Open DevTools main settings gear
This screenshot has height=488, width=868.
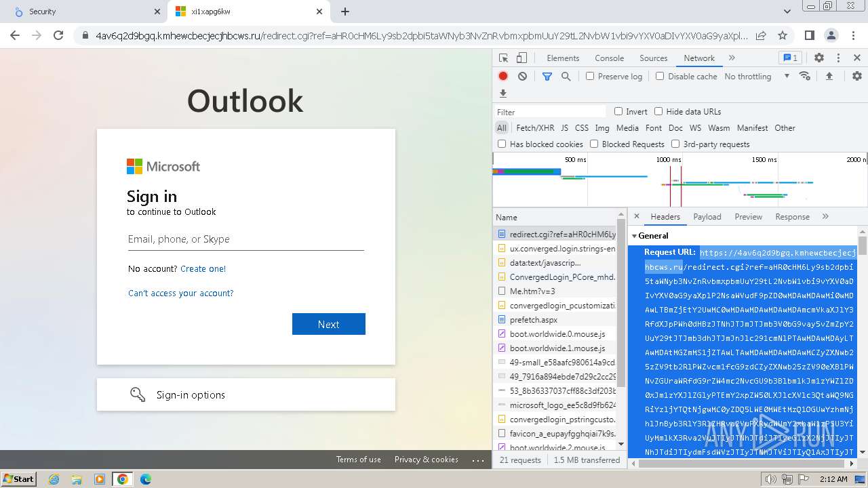click(819, 58)
